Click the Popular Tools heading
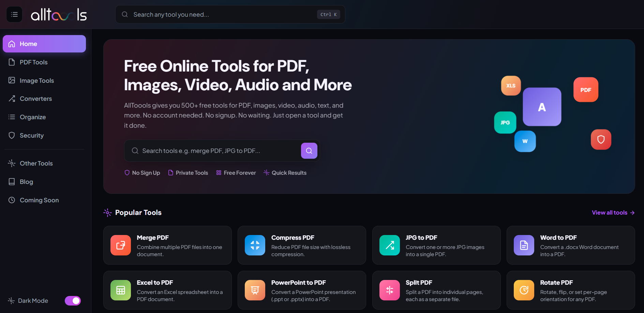644x313 pixels. click(x=138, y=213)
